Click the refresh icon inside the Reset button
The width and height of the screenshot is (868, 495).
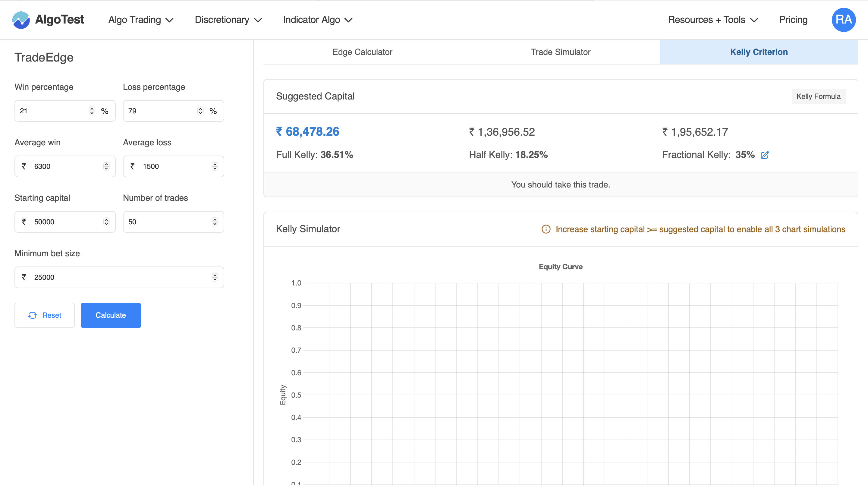pos(33,315)
